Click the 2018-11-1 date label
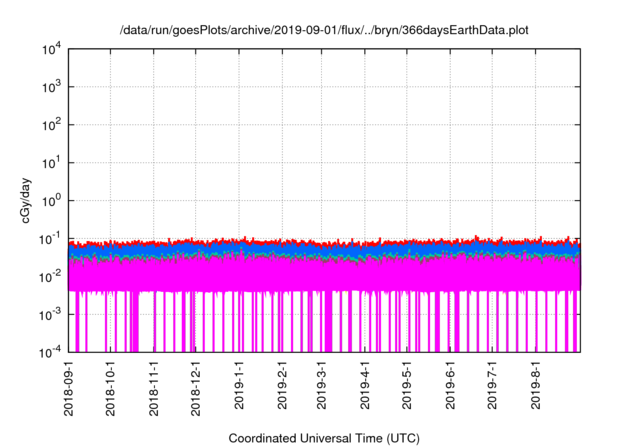This screenshot has width=640, height=448. point(154,388)
